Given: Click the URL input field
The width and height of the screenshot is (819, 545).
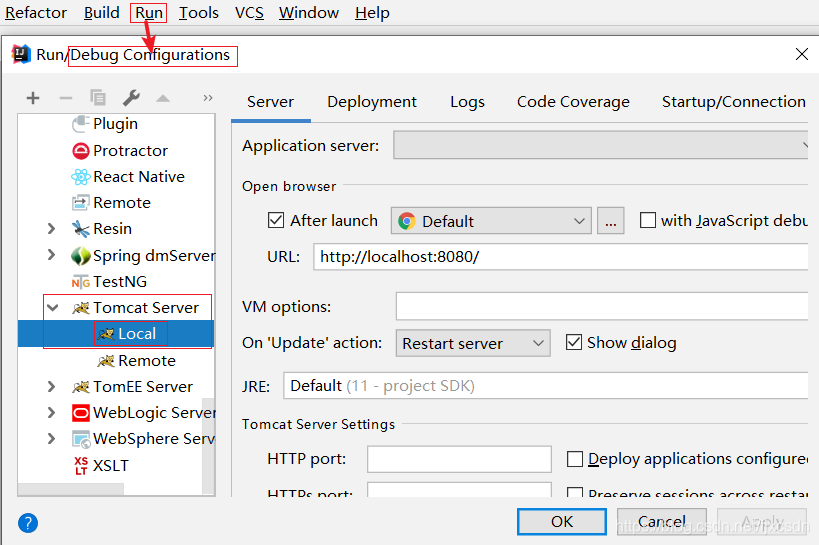Looking at the screenshot, I should [x=561, y=257].
